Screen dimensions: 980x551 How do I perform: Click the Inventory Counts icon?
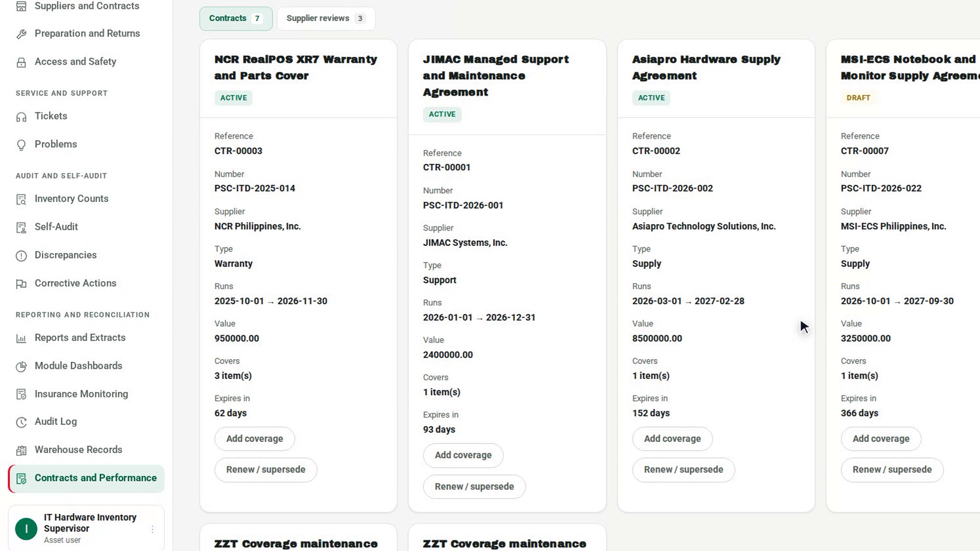21,199
